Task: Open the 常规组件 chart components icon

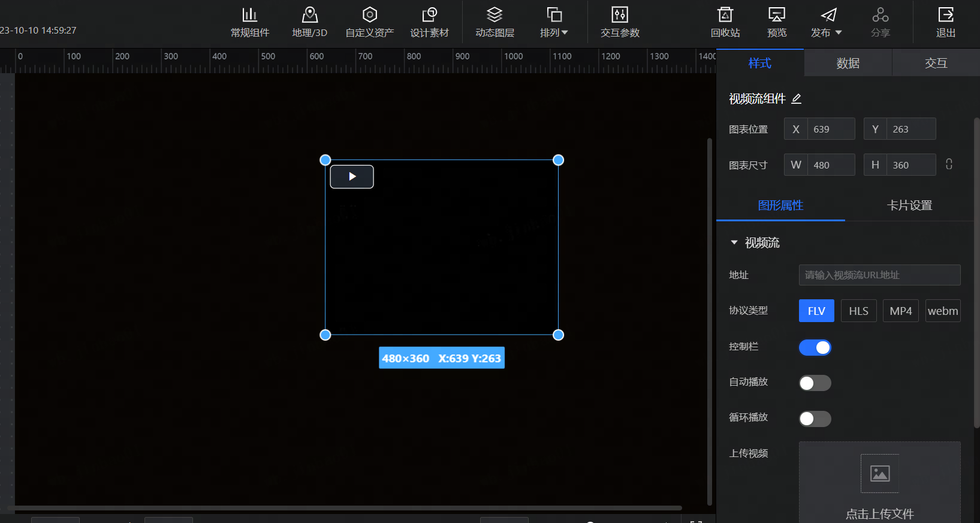Action: [250, 22]
